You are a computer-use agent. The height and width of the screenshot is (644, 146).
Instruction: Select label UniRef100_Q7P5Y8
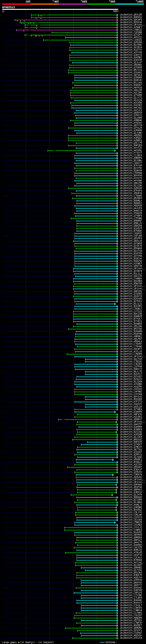(x=131, y=580)
